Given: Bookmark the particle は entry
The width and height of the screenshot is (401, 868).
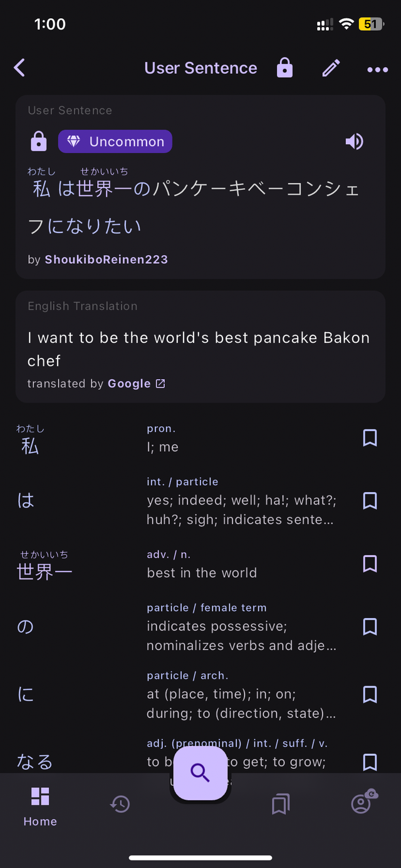Looking at the screenshot, I should (x=370, y=501).
